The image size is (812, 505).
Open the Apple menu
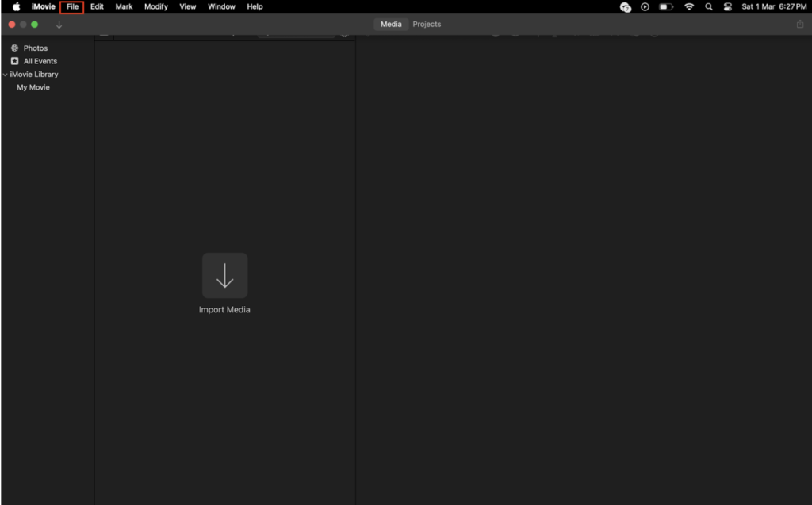(16, 6)
